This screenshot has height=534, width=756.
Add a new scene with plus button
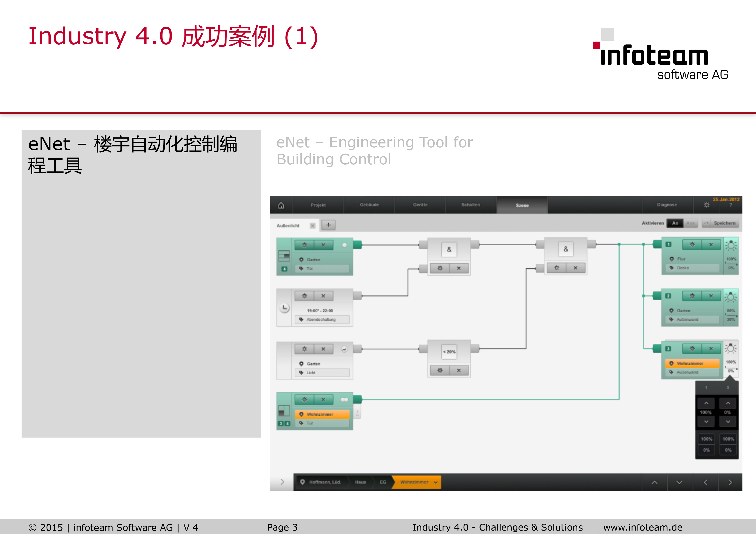(328, 225)
